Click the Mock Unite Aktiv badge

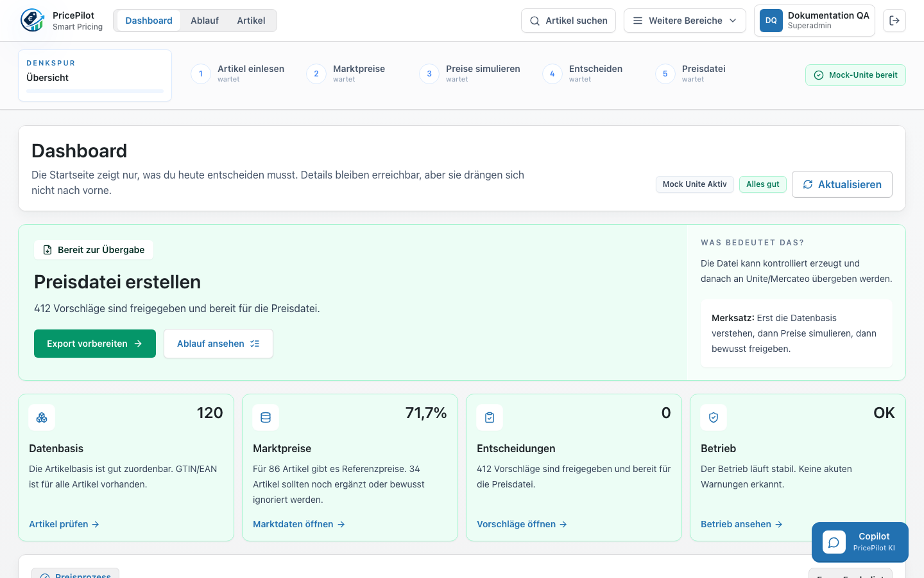coord(694,184)
